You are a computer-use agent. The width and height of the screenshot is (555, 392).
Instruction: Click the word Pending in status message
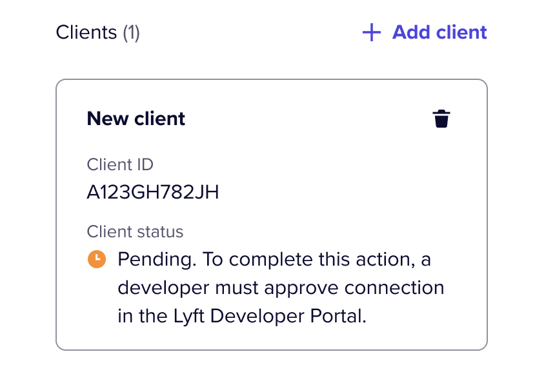[157, 260]
